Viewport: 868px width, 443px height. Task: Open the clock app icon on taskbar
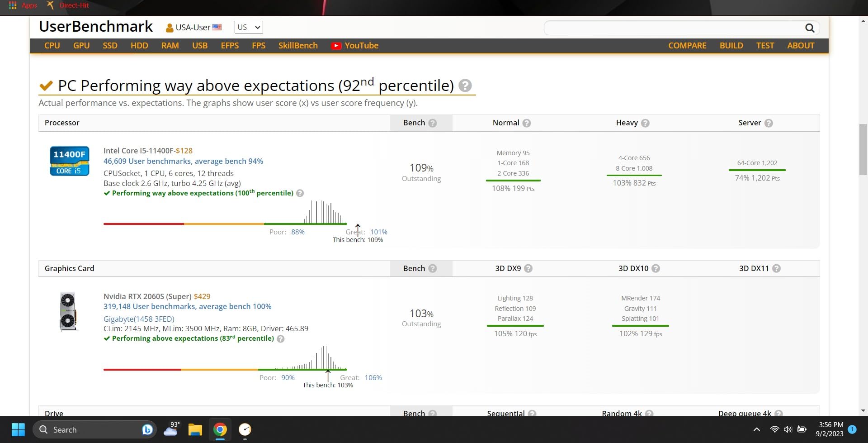pos(245,429)
